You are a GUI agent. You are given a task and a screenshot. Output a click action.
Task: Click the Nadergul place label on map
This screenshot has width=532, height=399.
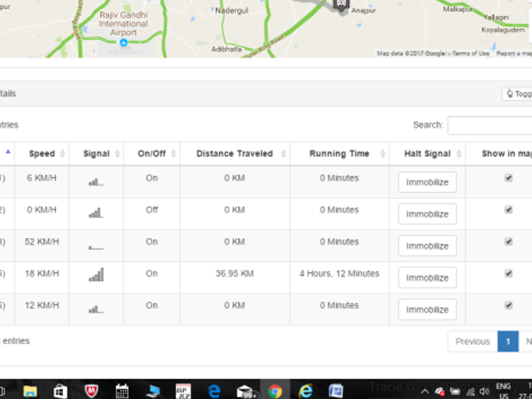(231, 11)
